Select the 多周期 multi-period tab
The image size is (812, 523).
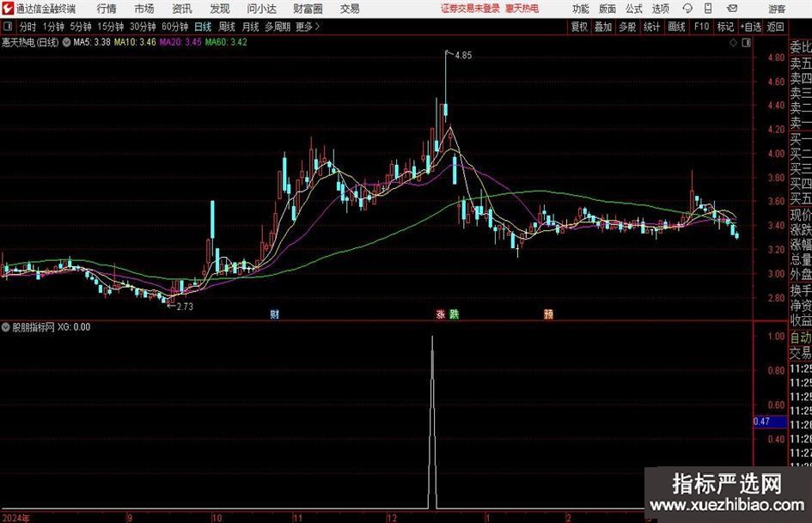pyautogui.click(x=278, y=27)
